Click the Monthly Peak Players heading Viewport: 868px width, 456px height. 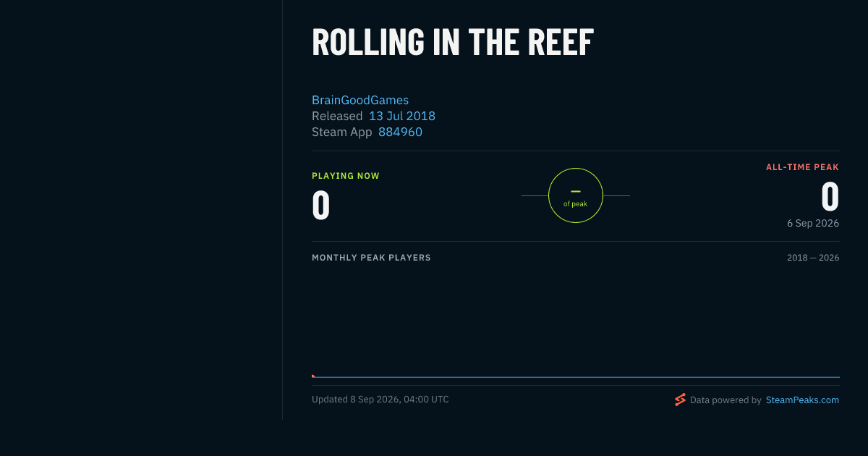(x=371, y=258)
